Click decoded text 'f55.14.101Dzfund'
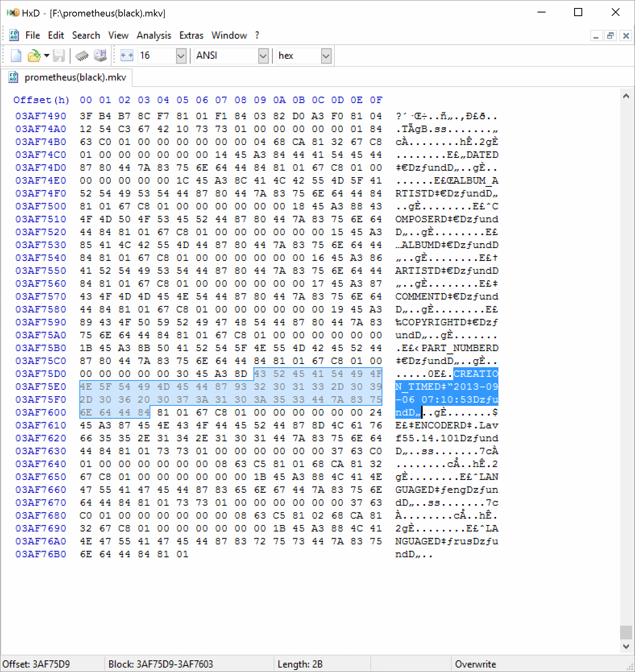 tap(447, 438)
